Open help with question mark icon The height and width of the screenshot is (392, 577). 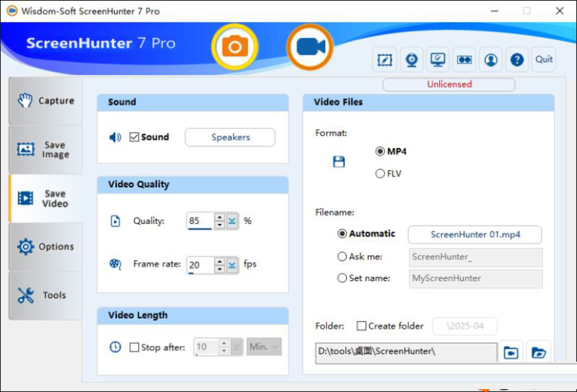pos(517,60)
